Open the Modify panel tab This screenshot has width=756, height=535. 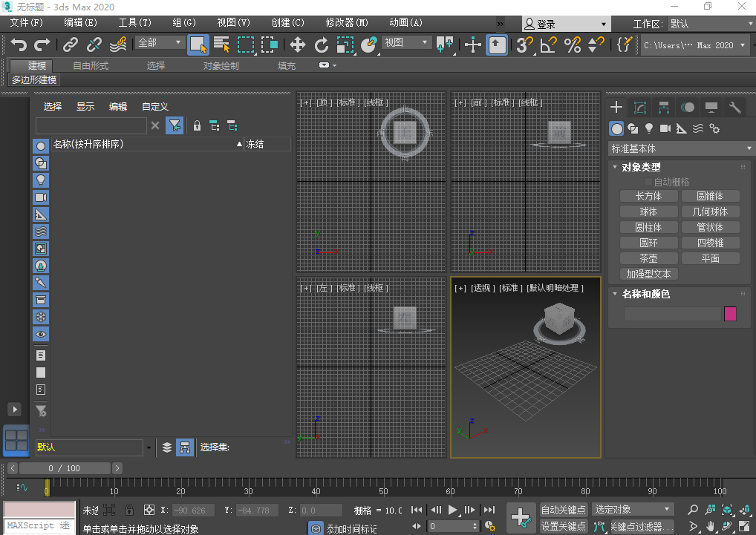pyautogui.click(x=639, y=108)
